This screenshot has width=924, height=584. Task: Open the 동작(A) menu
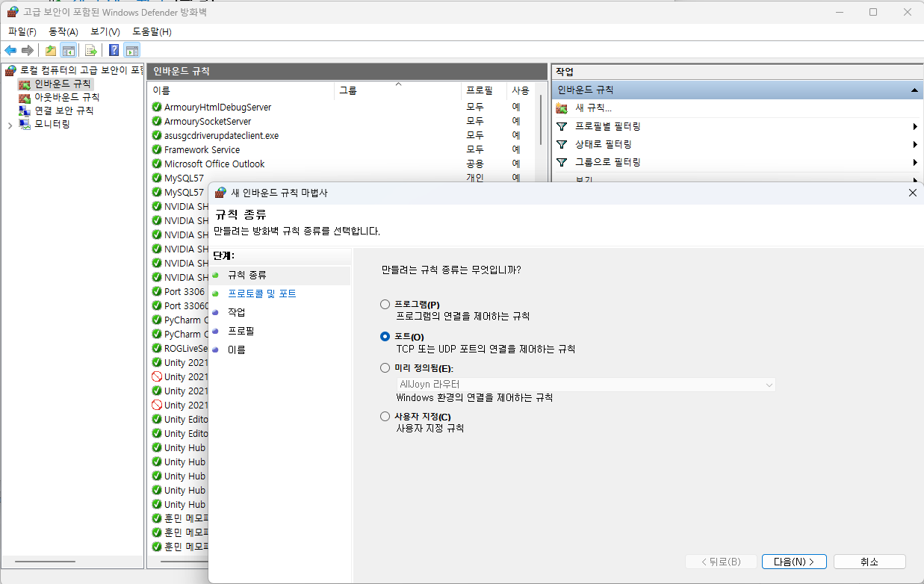click(x=63, y=31)
